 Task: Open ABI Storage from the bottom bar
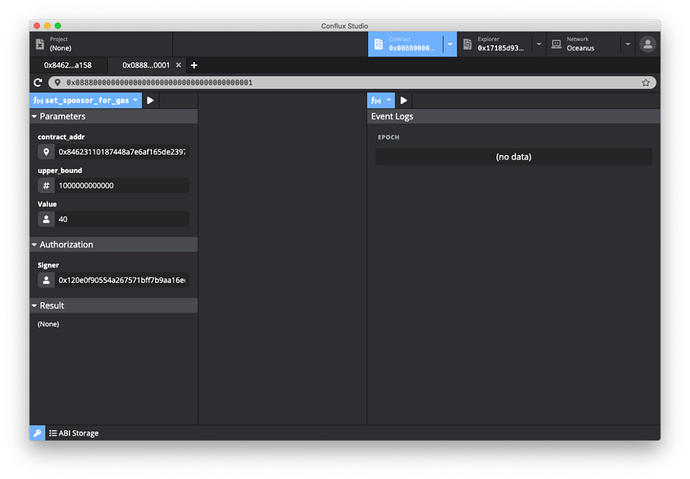click(x=75, y=433)
